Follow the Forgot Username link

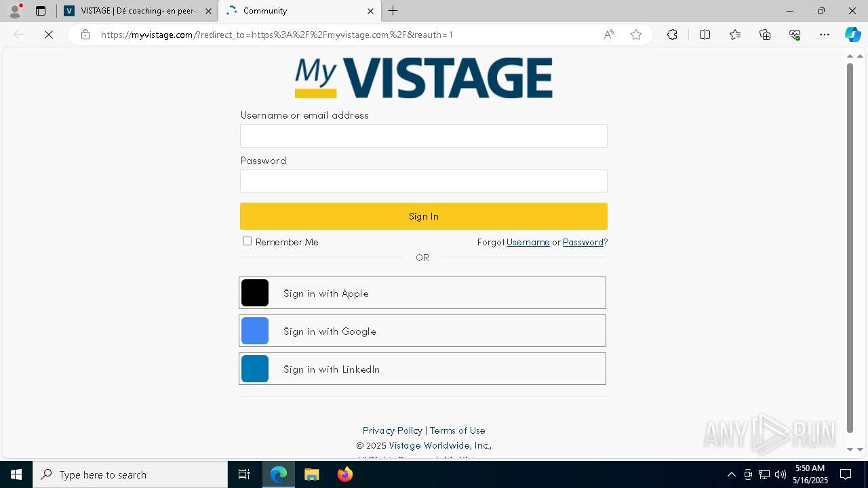tap(528, 242)
